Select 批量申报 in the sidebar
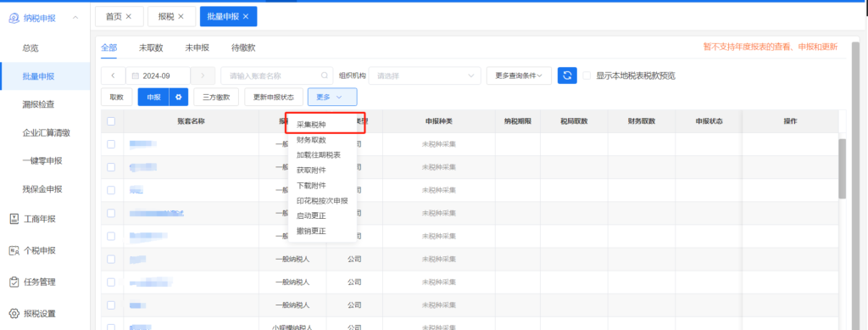The image size is (868, 330). 46,76
